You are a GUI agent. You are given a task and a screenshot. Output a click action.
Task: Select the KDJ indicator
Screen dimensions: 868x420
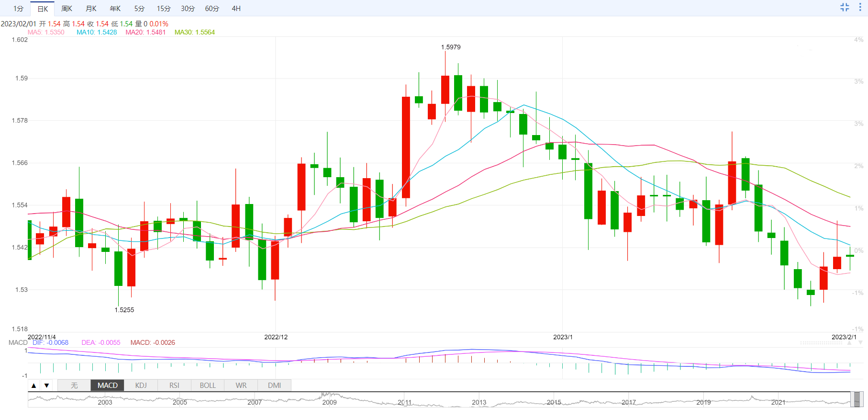[141, 386]
